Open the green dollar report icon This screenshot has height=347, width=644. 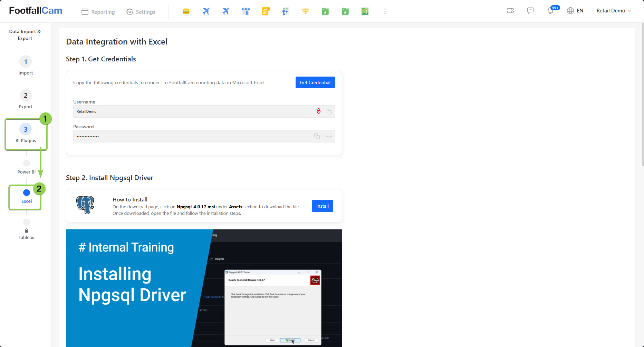[365, 11]
